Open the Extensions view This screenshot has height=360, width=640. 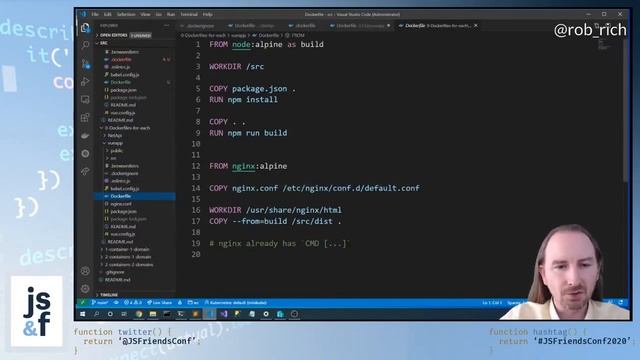click(x=85, y=118)
